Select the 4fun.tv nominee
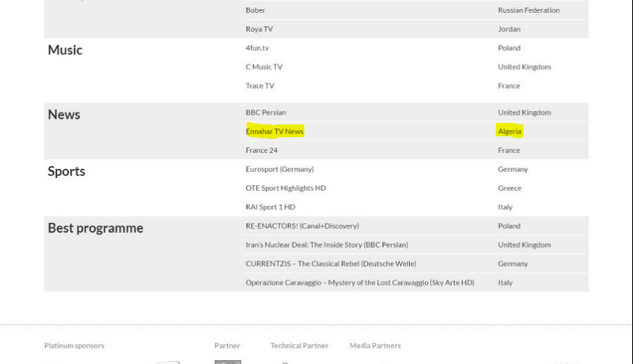 [257, 48]
